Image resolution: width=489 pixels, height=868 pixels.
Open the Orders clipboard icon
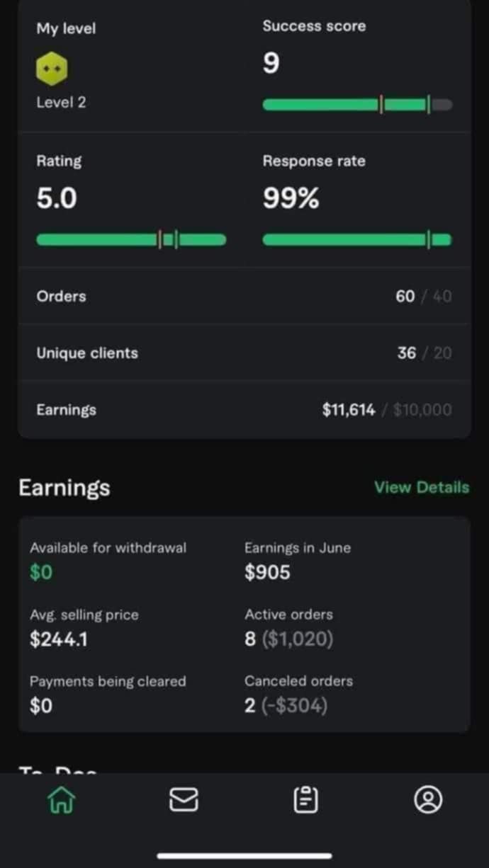pos(305,800)
